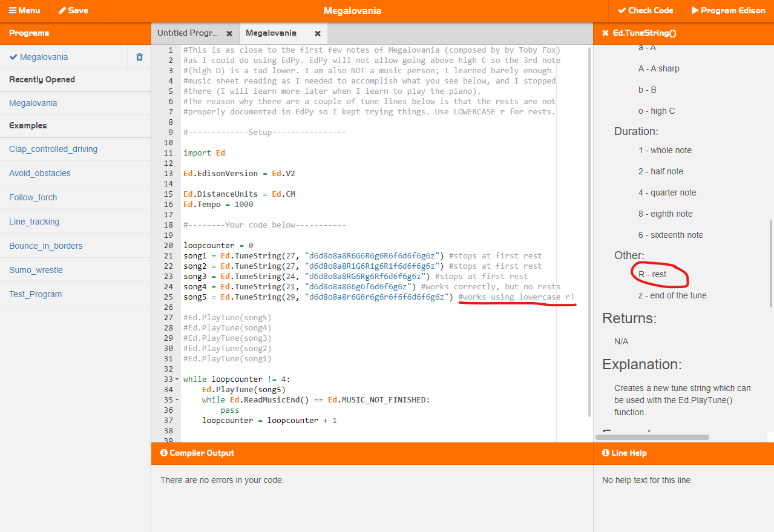Open the Avoid_obstacles example
The height and width of the screenshot is (532, 774).
coord(40,173)
